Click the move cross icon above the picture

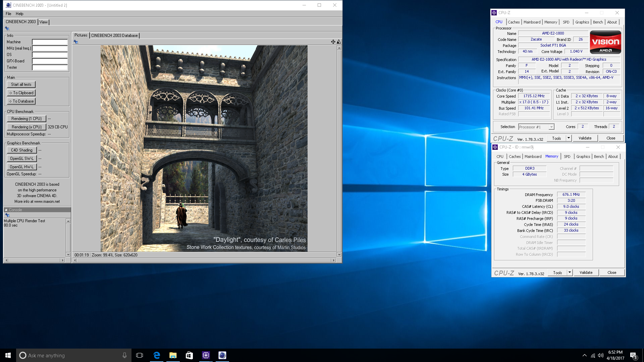point(333,42)
